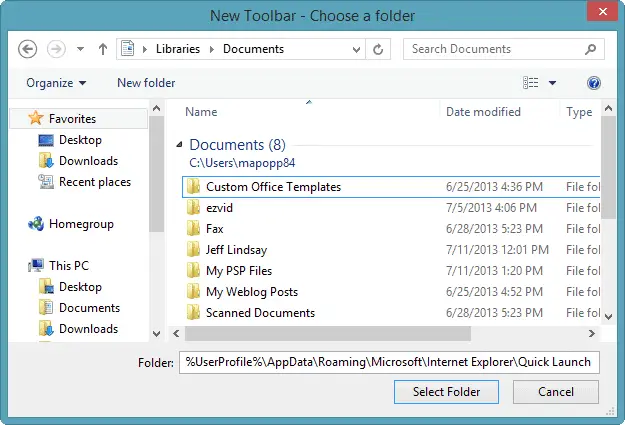Go up one folder level
Screen dimensions: 625x425
click(x=103, y=49)
